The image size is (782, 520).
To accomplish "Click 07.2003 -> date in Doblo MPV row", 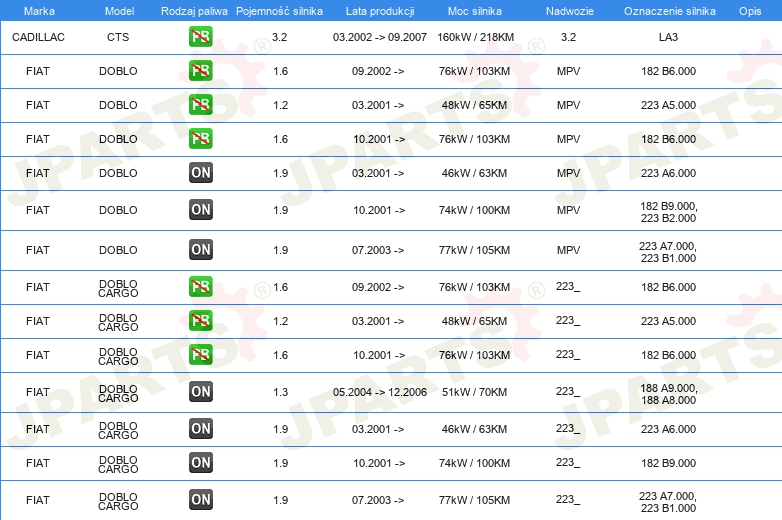I will tap(378, 250).
